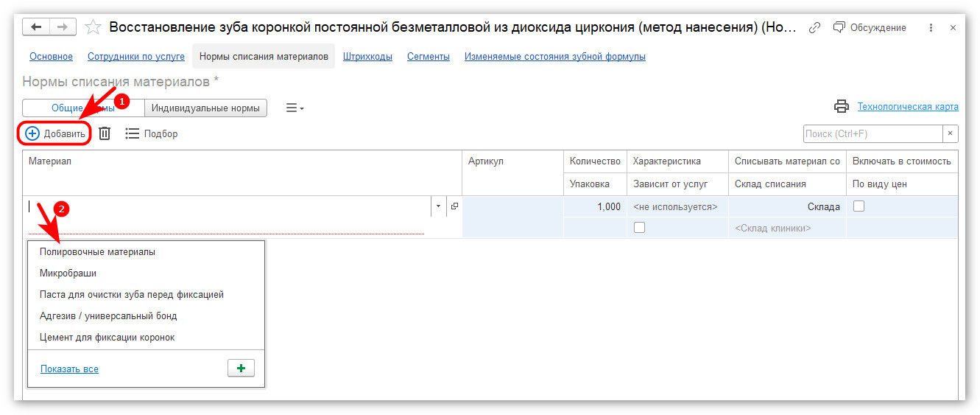Screen dimensions: 980x415
Task: Toggle the Зависит от услуг checkbox
Action: 639,228
